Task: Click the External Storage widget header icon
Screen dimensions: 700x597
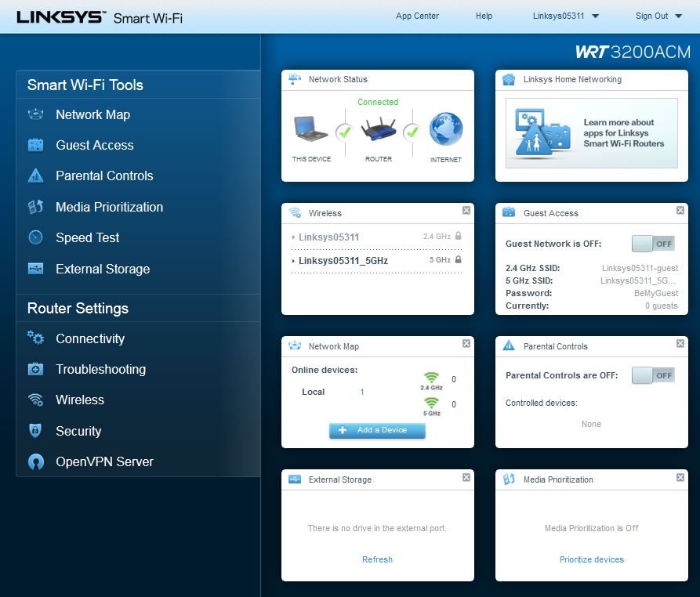Action: coord(295,479)
